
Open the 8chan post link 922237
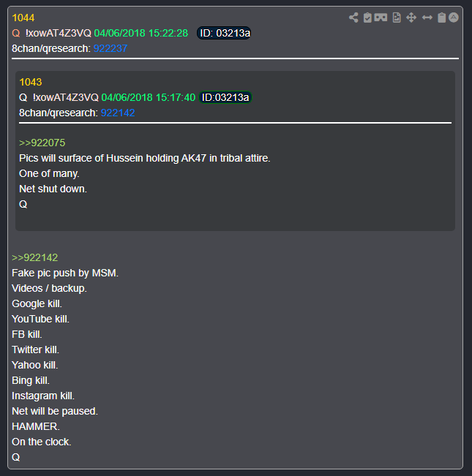[110, 48]
